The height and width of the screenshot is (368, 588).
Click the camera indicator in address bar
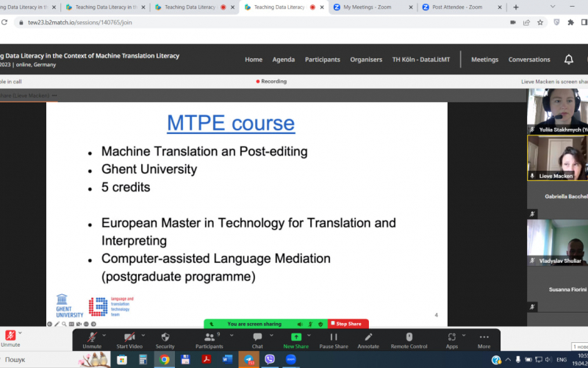pyautogui.click(x=513, y=23)
